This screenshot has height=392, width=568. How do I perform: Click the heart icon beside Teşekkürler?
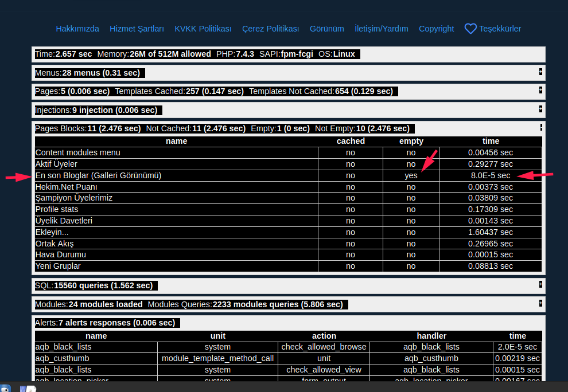point(470,29)
